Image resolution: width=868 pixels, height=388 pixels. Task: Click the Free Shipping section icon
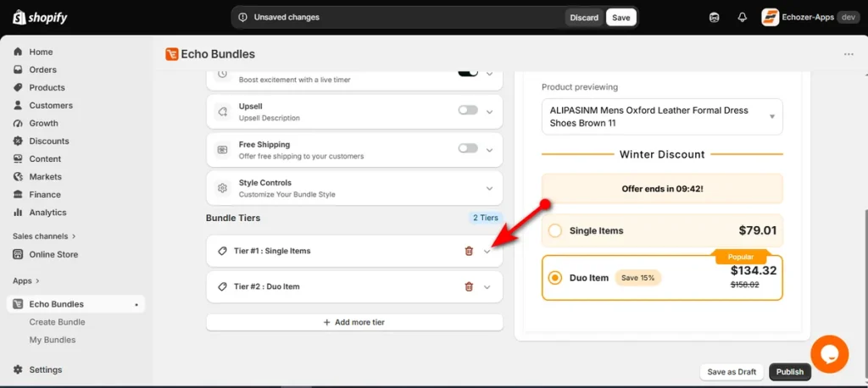pos(223,150)
